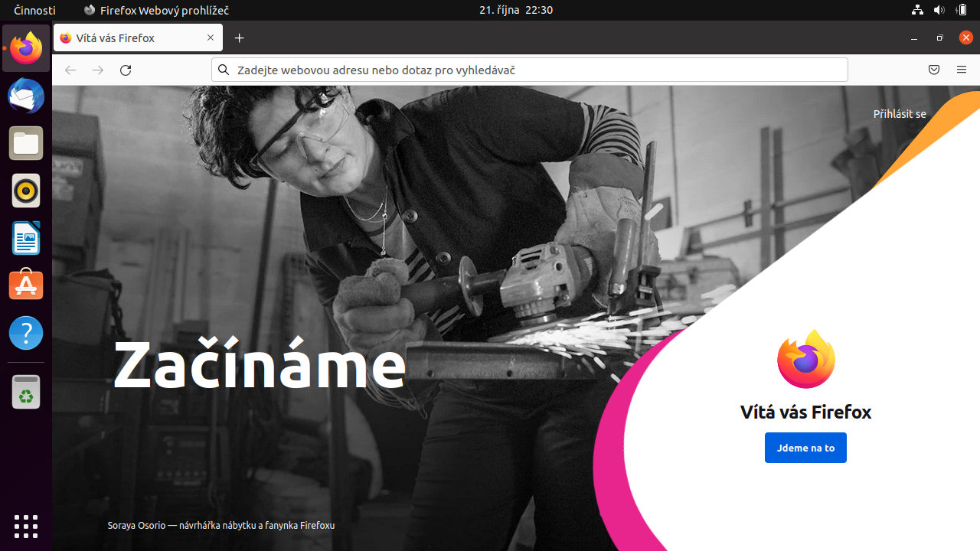Open Ubuntu Software from the dock

(x=26, y=285)
